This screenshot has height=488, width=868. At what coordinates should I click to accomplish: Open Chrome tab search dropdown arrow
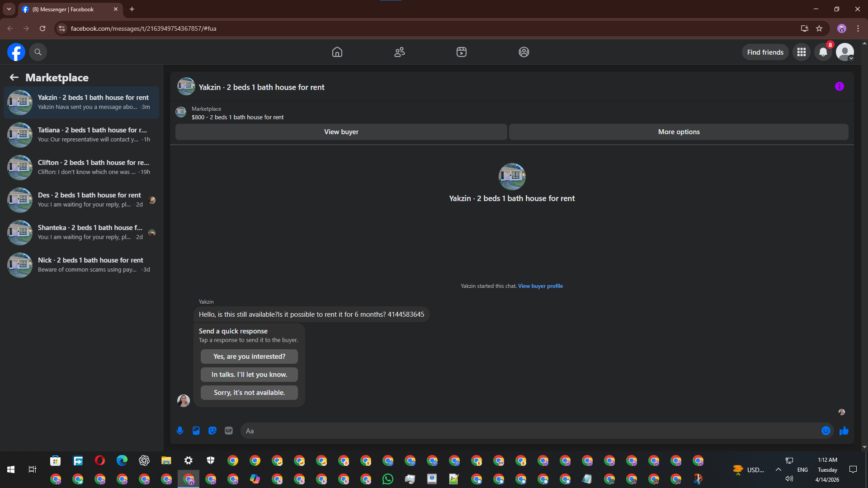coord(9,9)
